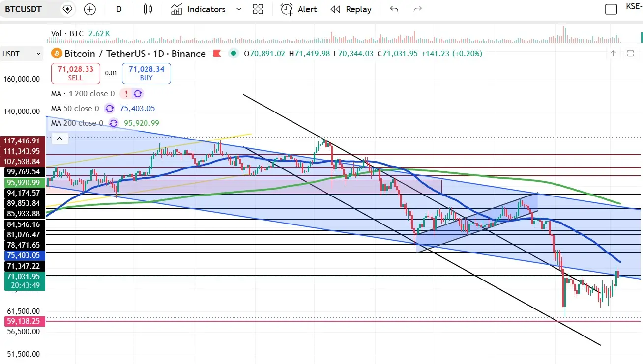
Task: Click the 78,471.65 price label
Action: 22,245
